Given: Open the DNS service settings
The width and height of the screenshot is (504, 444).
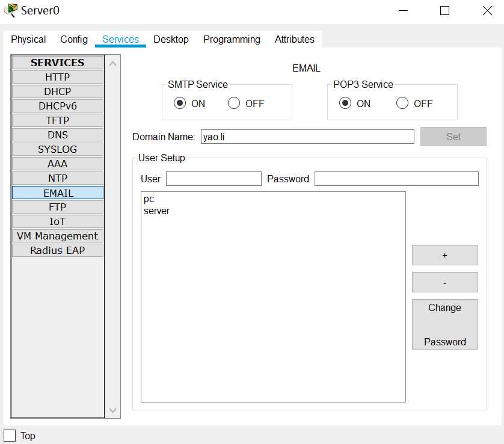Looking at the screenshot, I should (58, 135).
